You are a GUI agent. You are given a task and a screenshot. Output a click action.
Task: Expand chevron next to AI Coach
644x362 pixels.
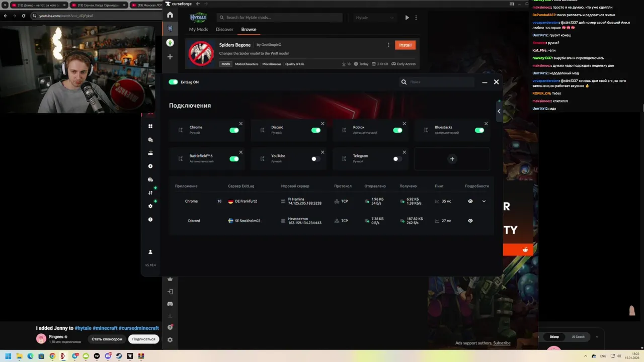click(597, 337)
